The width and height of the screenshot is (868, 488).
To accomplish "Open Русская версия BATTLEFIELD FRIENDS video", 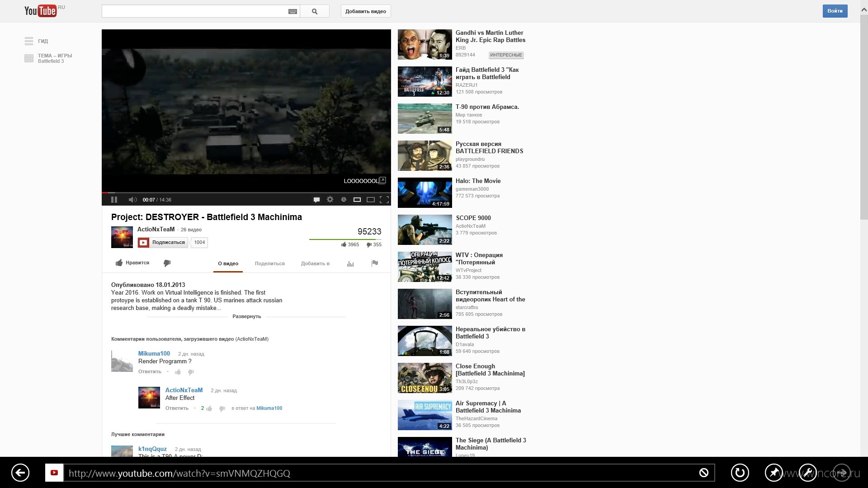I will [x=490, y=147].
